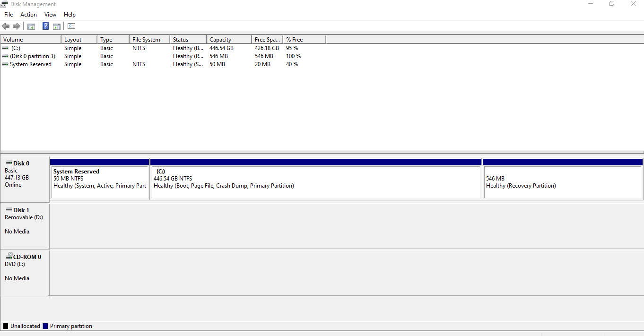Select the drive icon beside (C:) volume
The image size is (644, 336).
(x=5, y=48)
